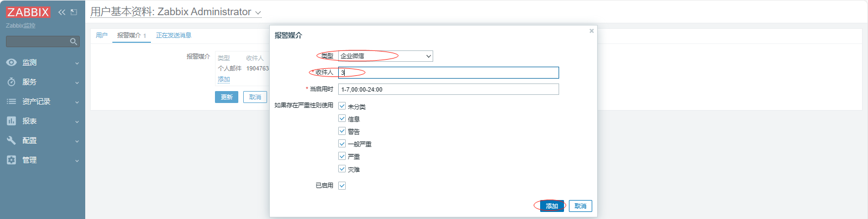Click the 当启用时 time period field
Screen dimensions: 868x219
[x=448, y=89]
